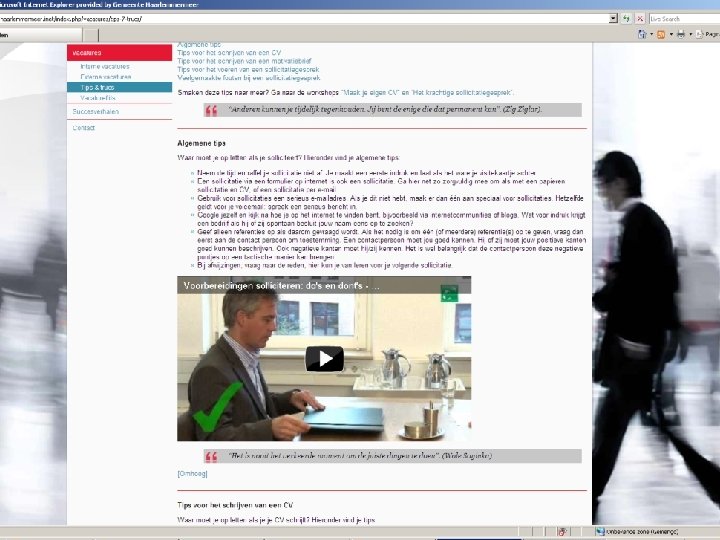This screenshot has width=720, height=540.
Task: Play the Voorbereidingen solliciteren video
Action: pyautogui.click(x=325, y=359)
